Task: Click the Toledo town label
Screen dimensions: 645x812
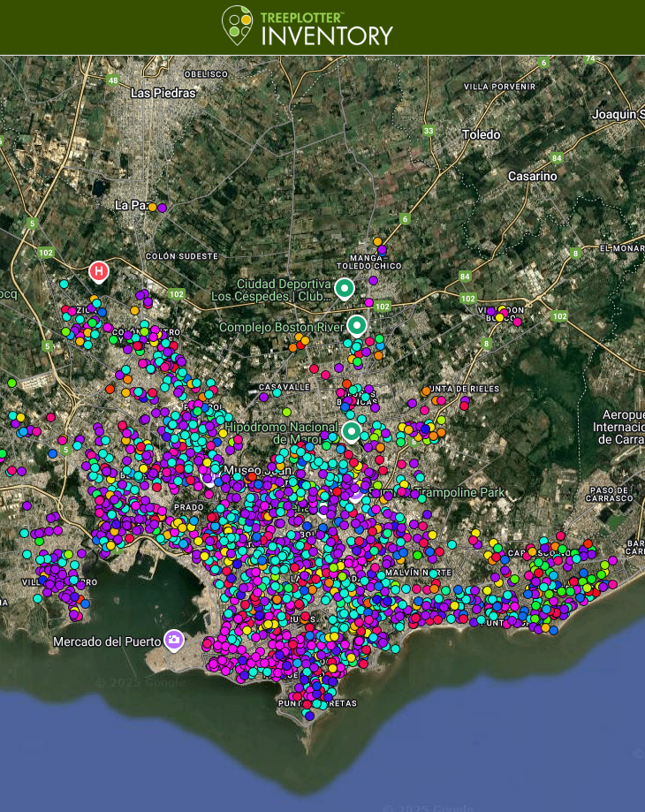Action: pyautogui.click(x=482, y=134)
